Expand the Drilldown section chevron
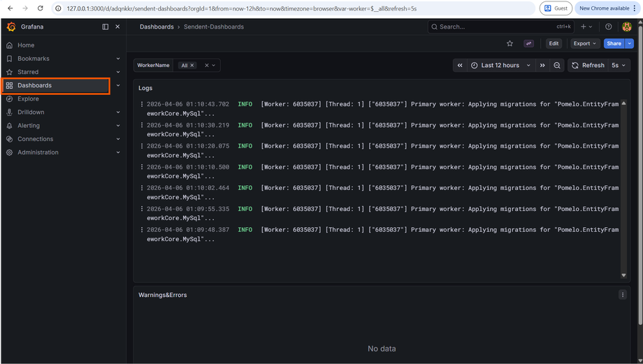The height and width of the screenshot is (364, 643). [x=118, y=112]
